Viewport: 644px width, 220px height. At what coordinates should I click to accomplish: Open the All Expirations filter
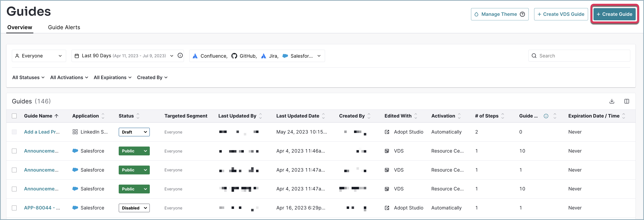[112, 77]
